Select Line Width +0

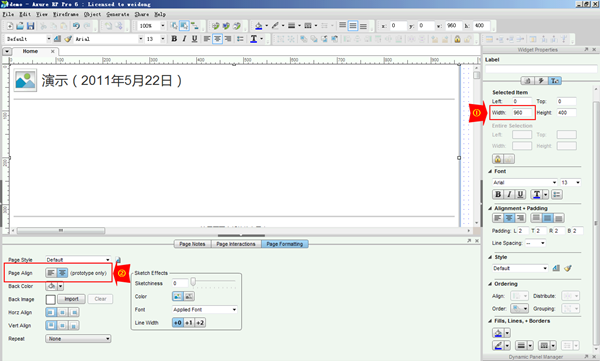tap(178, 323)
